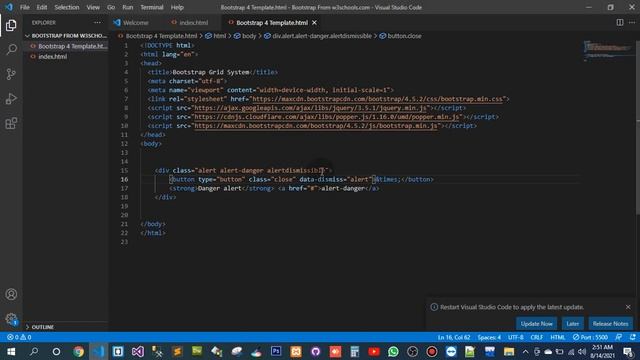Open the File Explorer taskbar icon

[509, 351]
